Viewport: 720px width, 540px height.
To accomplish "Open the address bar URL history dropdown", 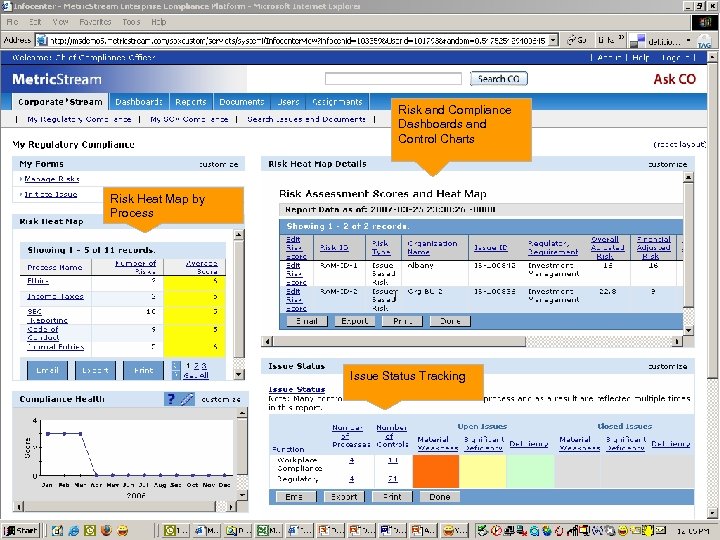I will coord(553,40).
